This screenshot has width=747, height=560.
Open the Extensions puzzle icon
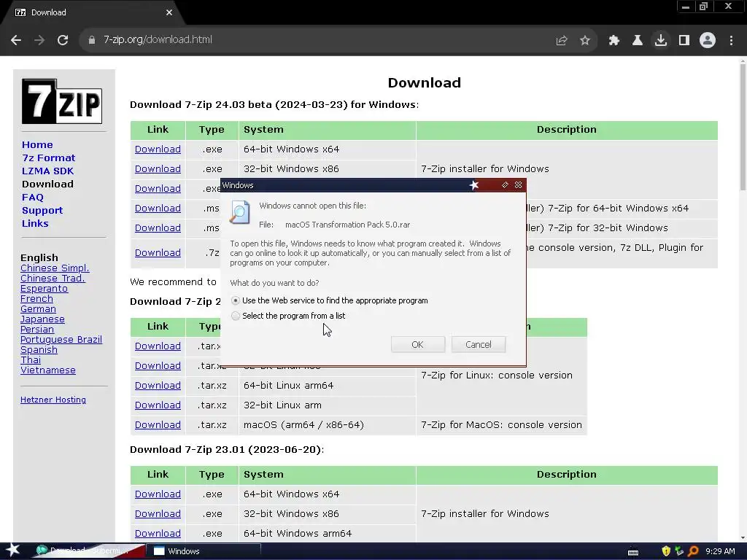pyautogui.click(x=614, y=41)
